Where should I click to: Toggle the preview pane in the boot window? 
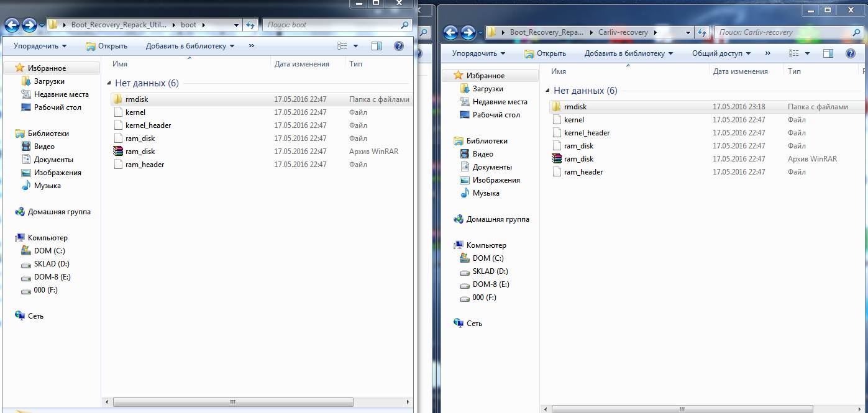[377, 46]
